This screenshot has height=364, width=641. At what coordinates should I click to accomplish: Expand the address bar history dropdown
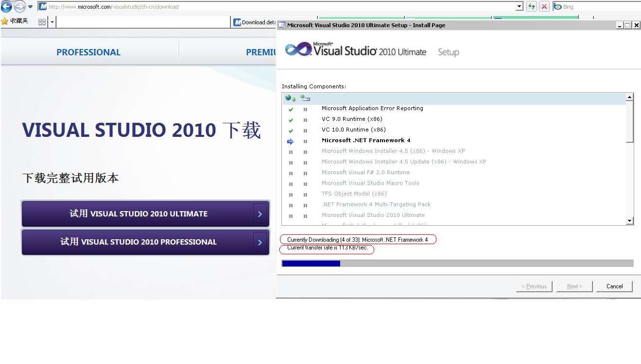click(x=520, y=7)
